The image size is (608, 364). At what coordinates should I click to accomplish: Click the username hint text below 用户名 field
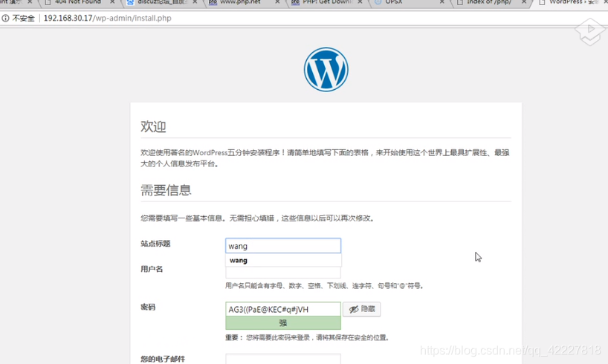325,286
